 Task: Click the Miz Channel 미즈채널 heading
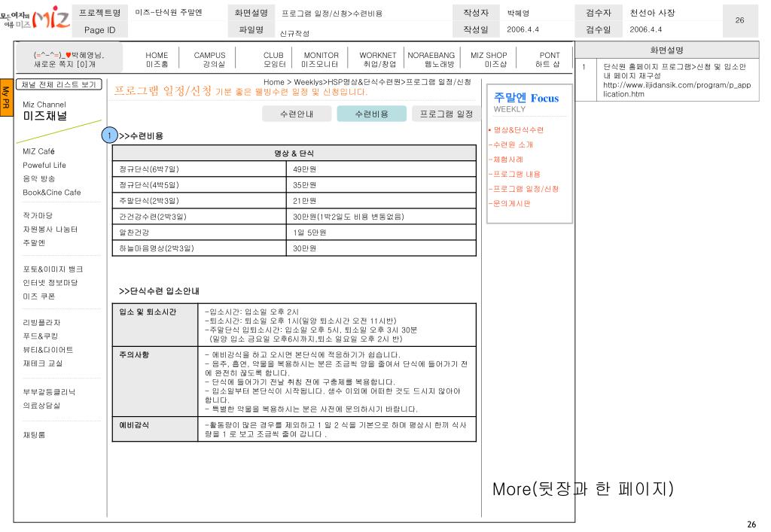[x=44, y=111]
